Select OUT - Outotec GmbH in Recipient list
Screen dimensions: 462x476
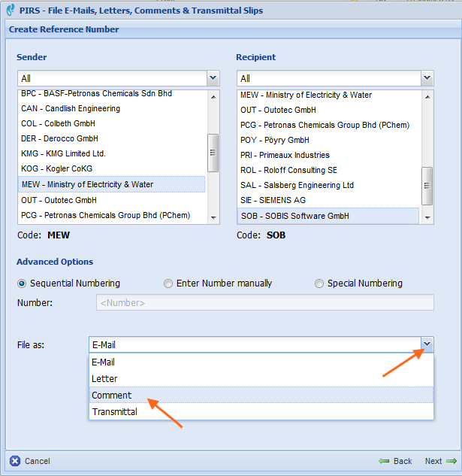coord(328,110)
